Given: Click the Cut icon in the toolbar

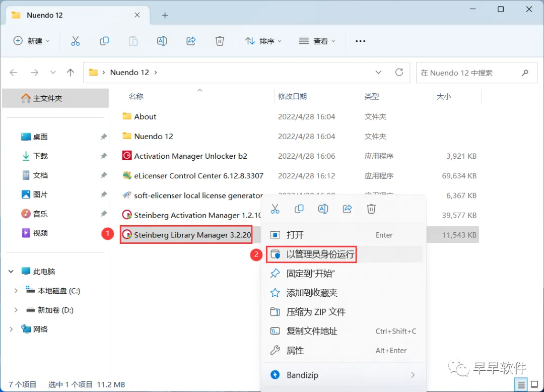Looking at the screenshot, I should tap(75, 41).
